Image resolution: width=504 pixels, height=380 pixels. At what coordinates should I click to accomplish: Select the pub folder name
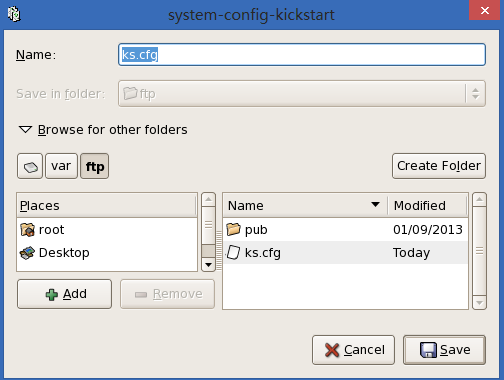pos(256,230)
